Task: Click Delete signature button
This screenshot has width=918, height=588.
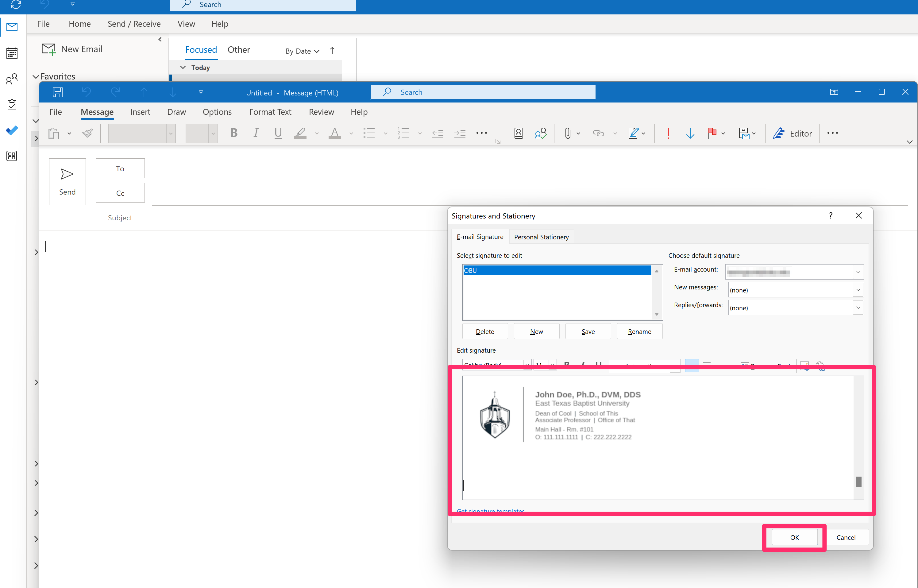Action: [485, 331]
